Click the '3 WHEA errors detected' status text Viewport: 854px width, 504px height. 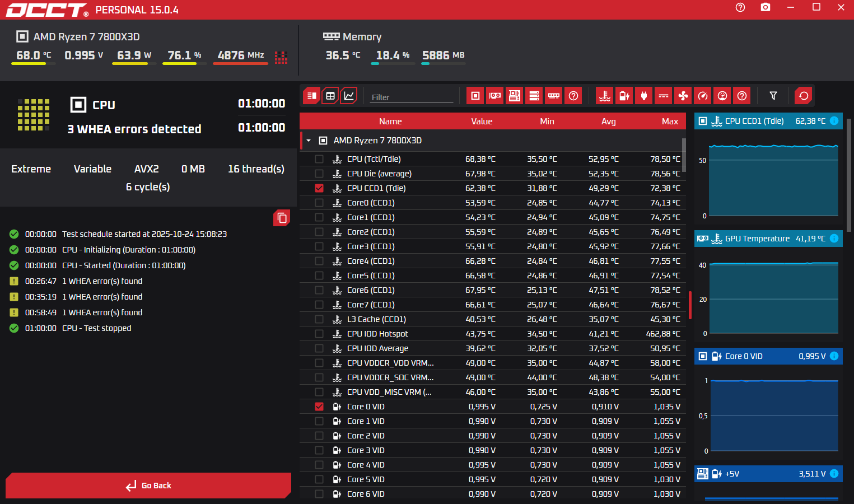tap(134, 129)
